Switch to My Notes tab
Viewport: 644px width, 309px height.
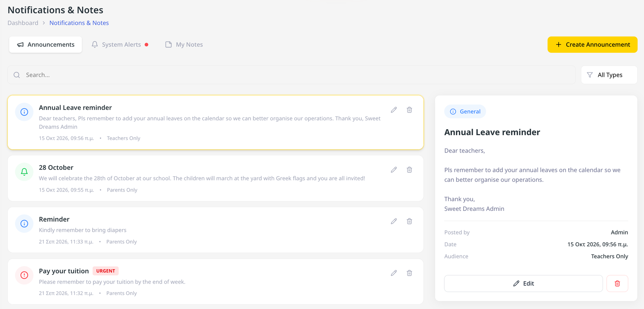[x=184, y=45]
